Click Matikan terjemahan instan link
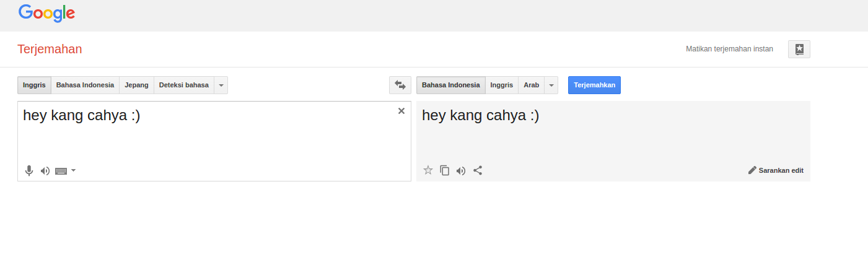The height and width of the screenshot is (262, 868). (729, 50)
